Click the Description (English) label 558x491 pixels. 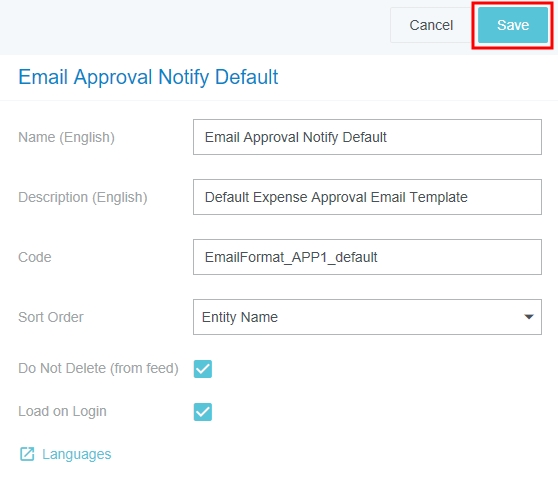point(83,197)
